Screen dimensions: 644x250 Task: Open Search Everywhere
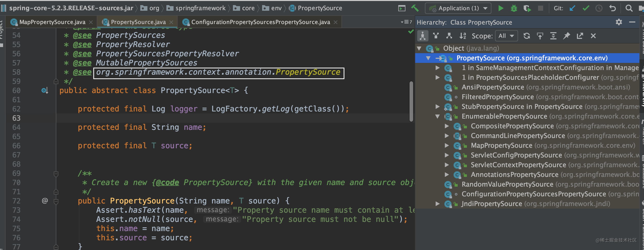click(x=629, y=8)
